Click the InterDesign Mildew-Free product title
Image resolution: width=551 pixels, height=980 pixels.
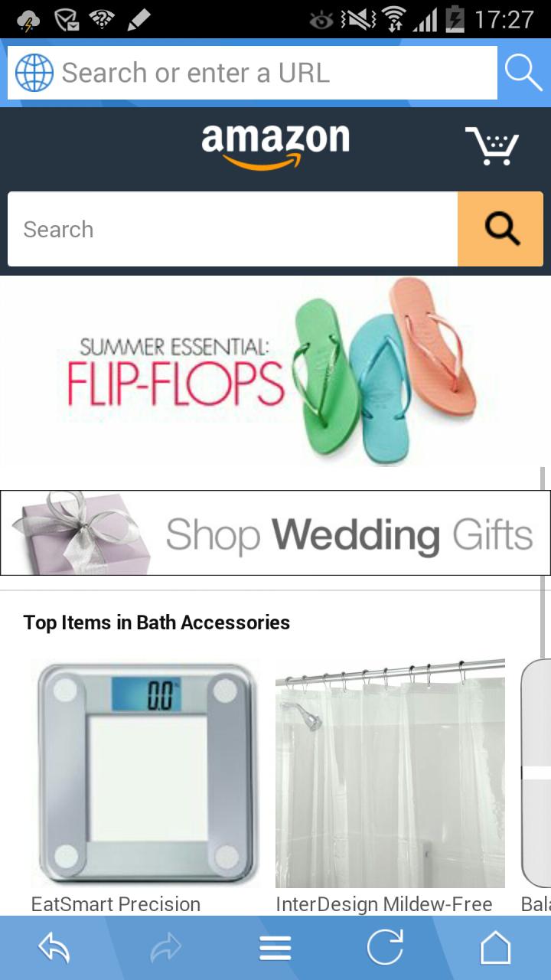383,904
